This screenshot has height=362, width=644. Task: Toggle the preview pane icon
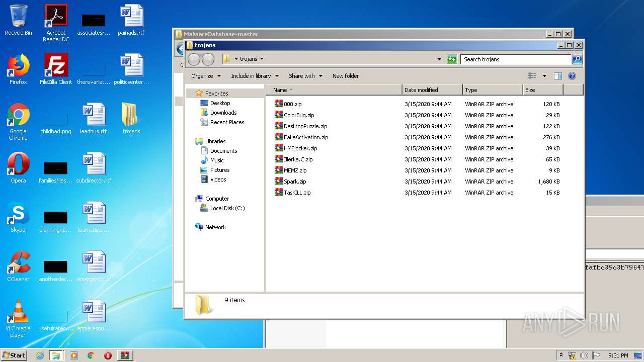[557, 76]
